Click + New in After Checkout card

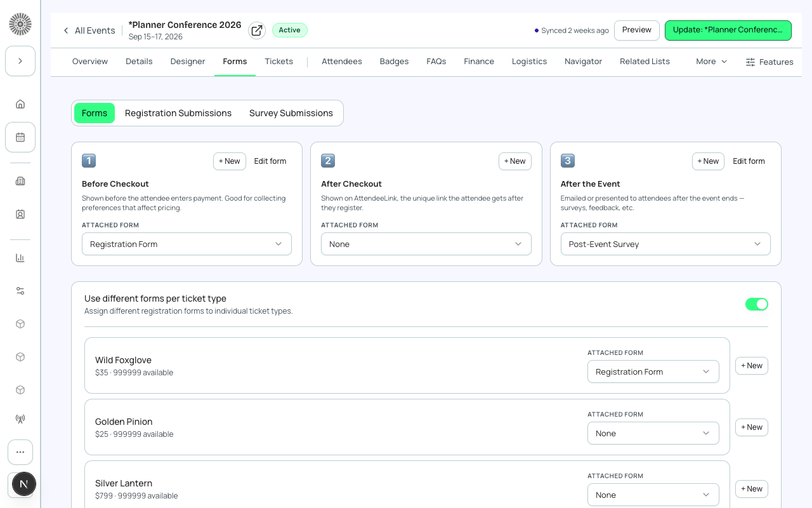[x=515, y=161]
